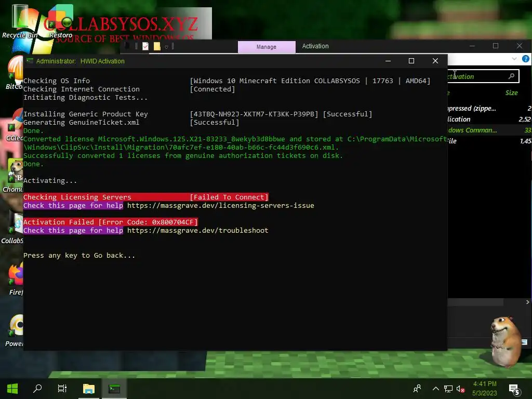Viewport: 532px width, 399px height.
Task: Open the Windows Start menu
Action: coord(12,389)
